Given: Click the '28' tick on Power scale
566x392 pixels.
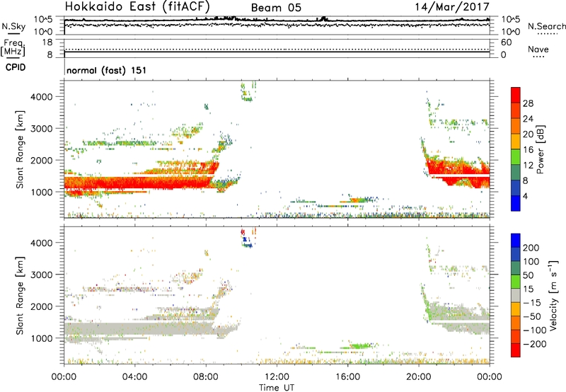Looking at the screenshot, I should point(528,103).
